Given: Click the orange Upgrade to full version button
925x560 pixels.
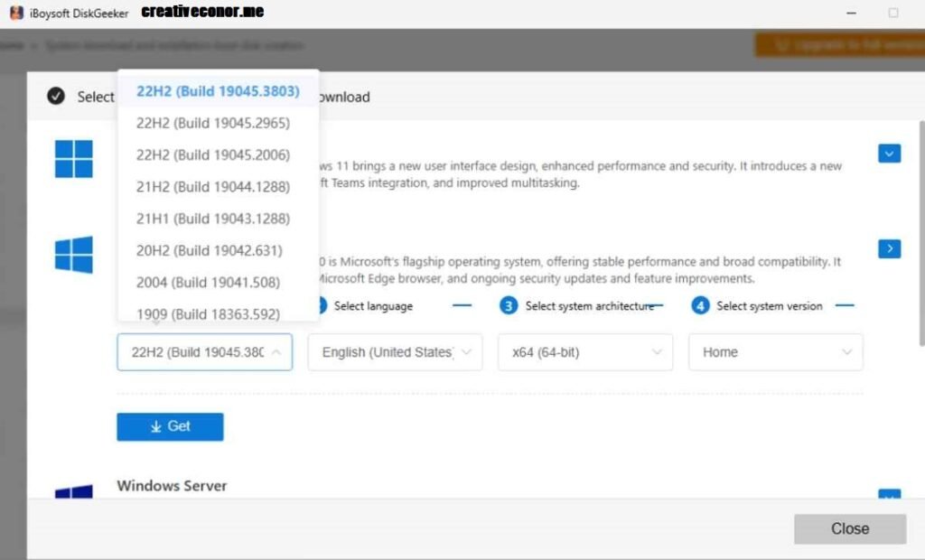Looking at the screenshot, I should click(840, 45).
